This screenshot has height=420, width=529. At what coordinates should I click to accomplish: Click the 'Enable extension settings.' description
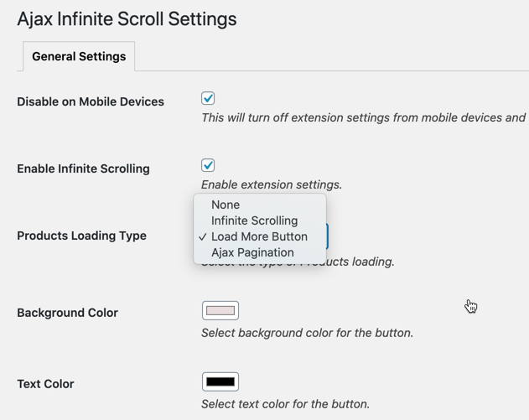pyautogui.click(x=272, y=184)
